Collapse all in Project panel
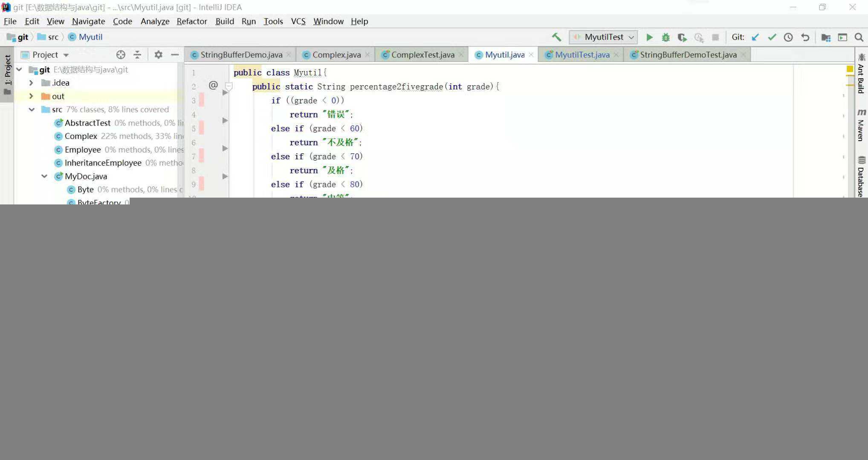Viewport: 868px width, 460px height. 137,55
